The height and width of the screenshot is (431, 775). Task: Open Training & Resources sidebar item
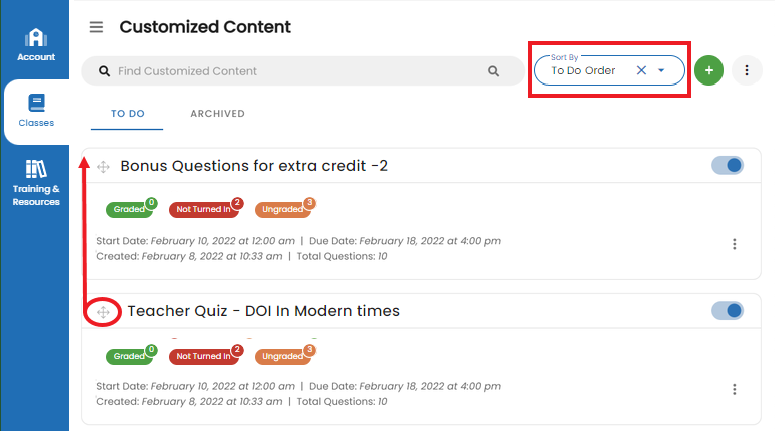coord(36,183)
